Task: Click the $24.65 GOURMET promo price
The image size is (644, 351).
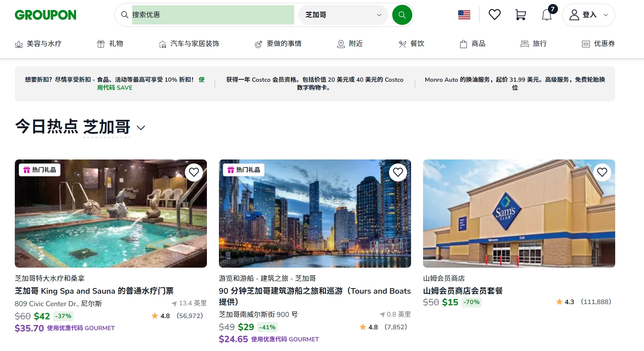Action: (269, 339)
